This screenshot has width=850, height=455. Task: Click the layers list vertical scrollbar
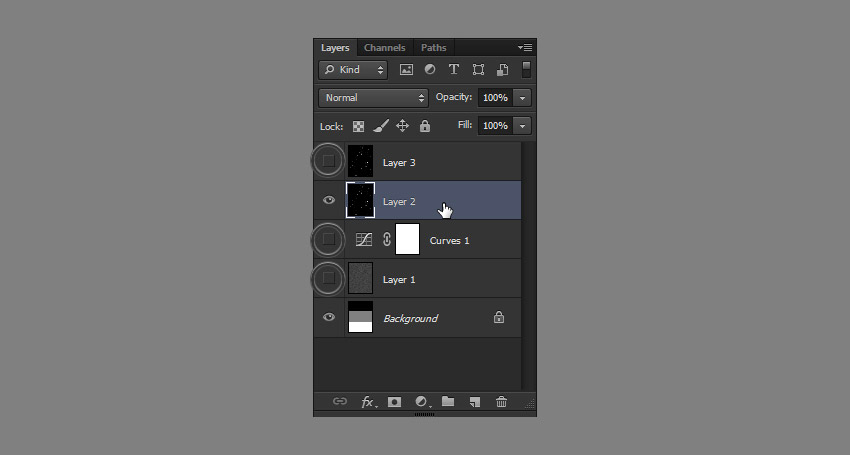click(x=529, y=266)
